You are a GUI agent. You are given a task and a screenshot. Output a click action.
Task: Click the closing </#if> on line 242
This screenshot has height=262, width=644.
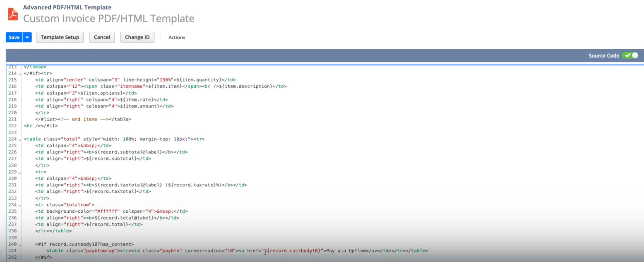43,257
